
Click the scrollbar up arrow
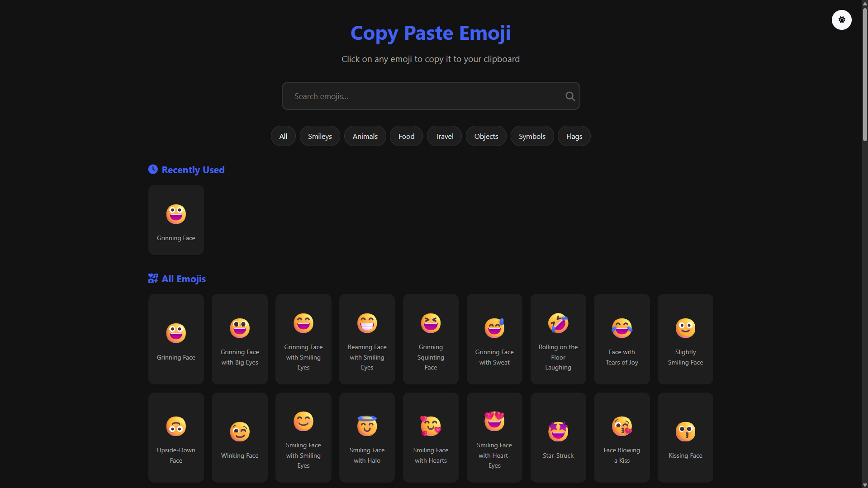[x=864, y=3]
